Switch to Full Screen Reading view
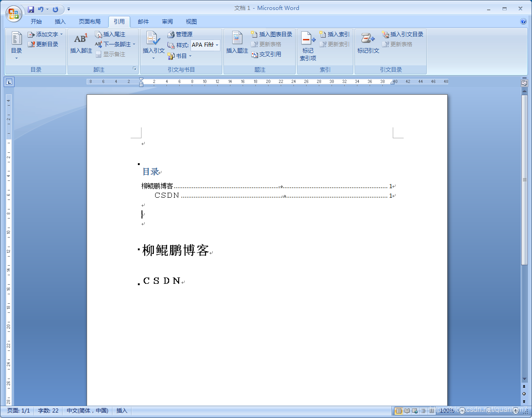The width and height of the screenshot is (532, 418). pos(407,411)
